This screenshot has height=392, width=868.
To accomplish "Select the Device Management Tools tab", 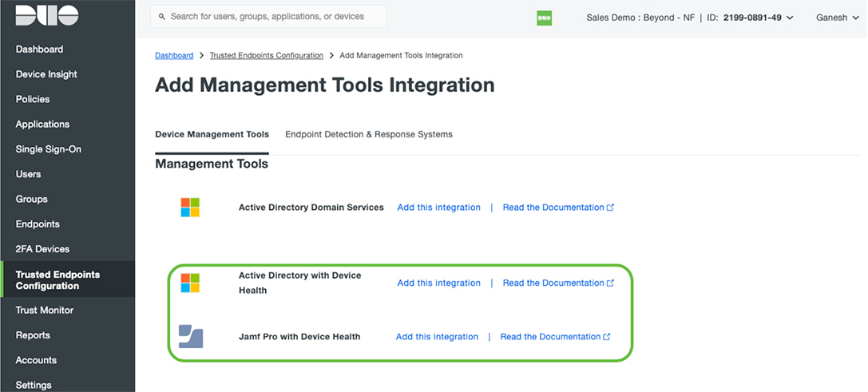I will [x=212, y=135].
